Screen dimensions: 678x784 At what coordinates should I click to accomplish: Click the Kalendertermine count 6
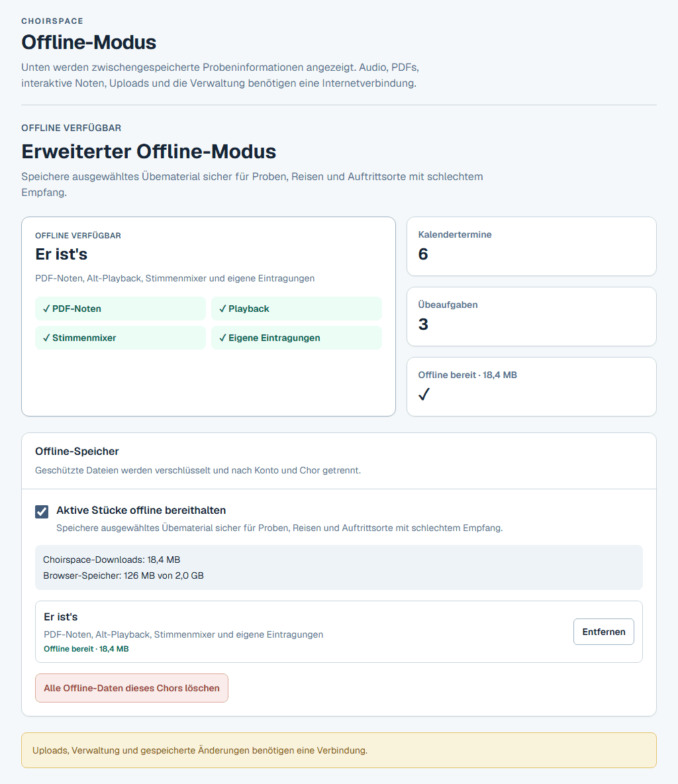(423, 254)
